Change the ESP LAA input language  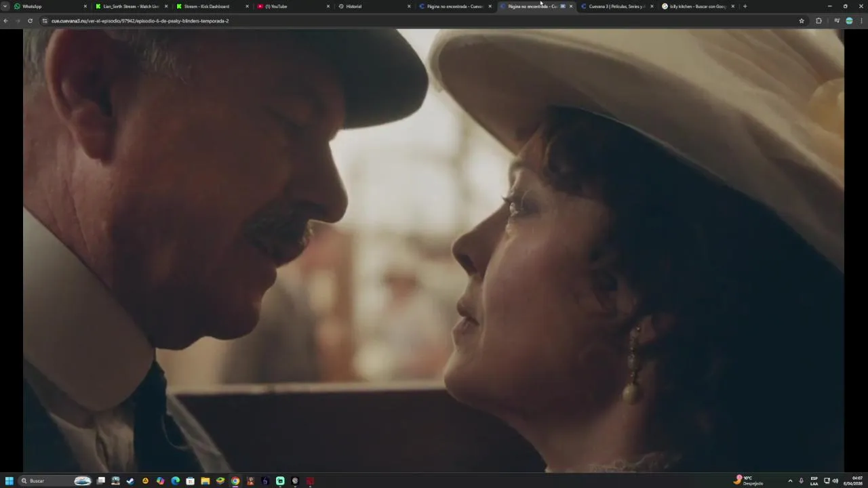coord(814,481)
